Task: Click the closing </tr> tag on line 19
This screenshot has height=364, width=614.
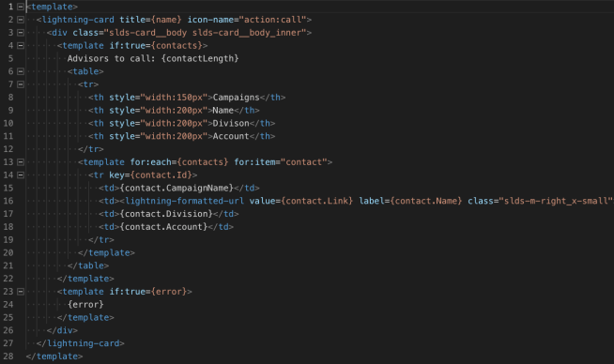Action: pyautogui.click(x=101, y=239)
